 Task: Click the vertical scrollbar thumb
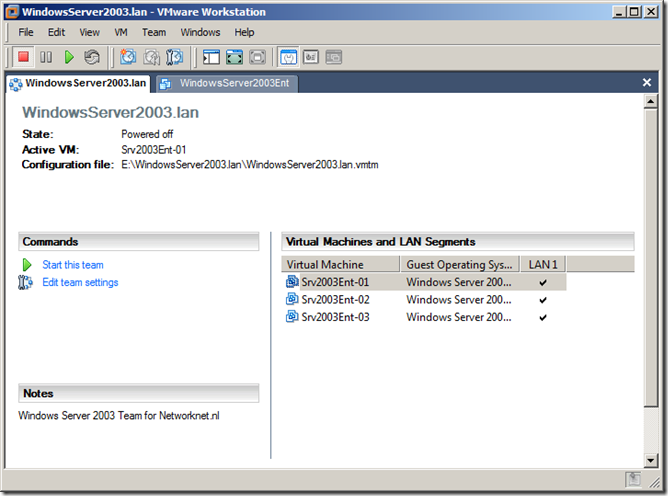(651, 258)
